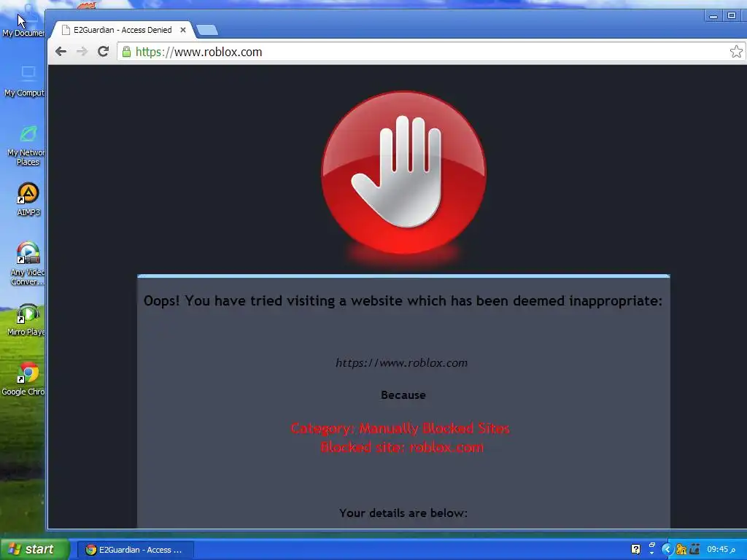Select the My Documents desktop icon

click(x=23, y=20)
